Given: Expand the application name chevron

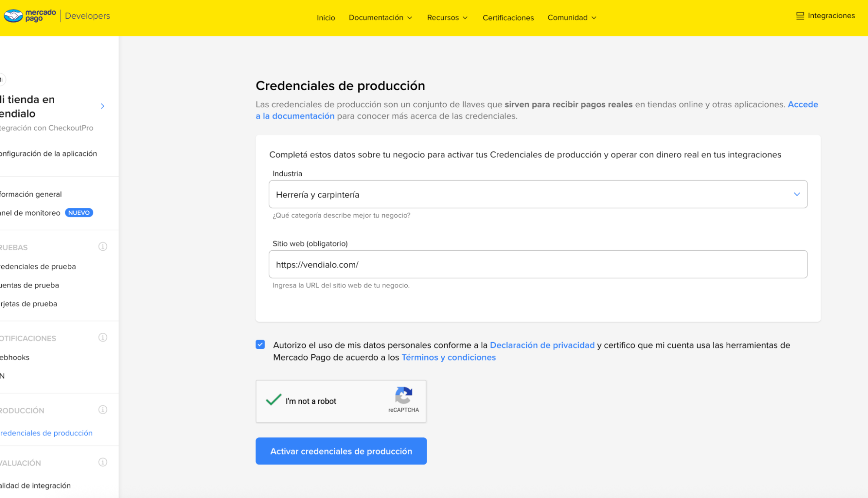Looking at the screenshot, I should [x=102, y=106].
